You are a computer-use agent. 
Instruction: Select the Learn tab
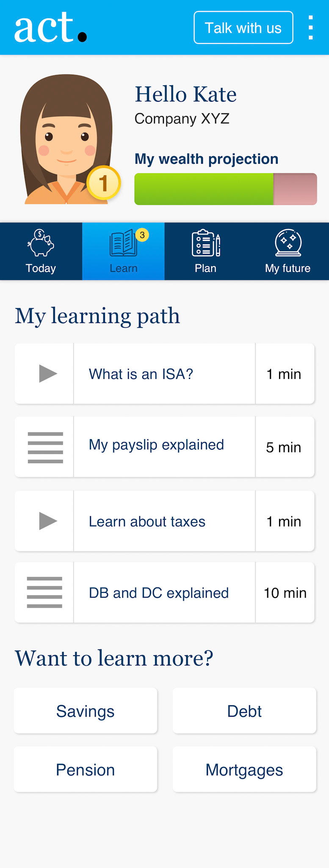pos(123,251)
